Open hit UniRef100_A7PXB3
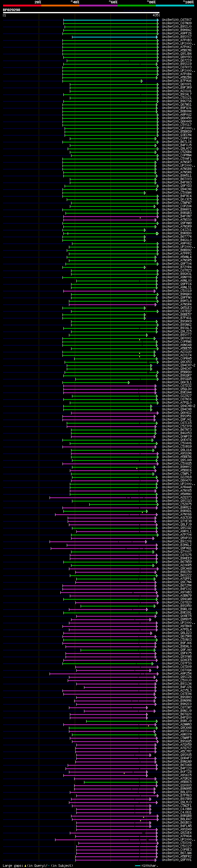The height and width of the screenshot is (868, 197). pyautogui.click(x=176, y=40)
